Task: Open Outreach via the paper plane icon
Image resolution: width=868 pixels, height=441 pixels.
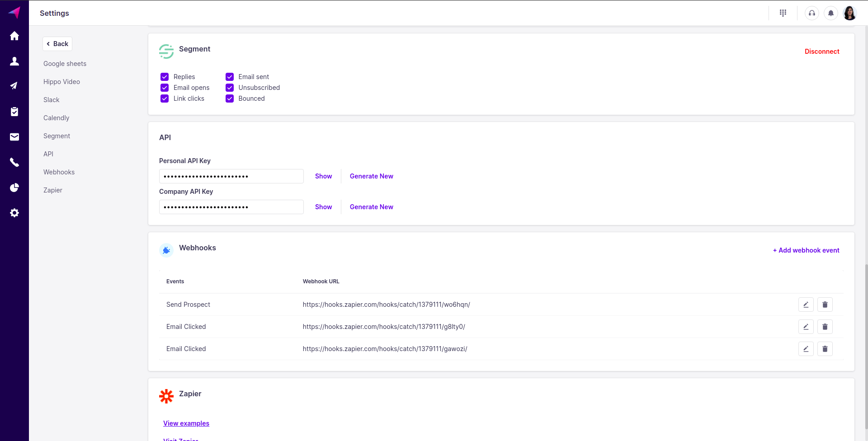Action: pos(14,86)
